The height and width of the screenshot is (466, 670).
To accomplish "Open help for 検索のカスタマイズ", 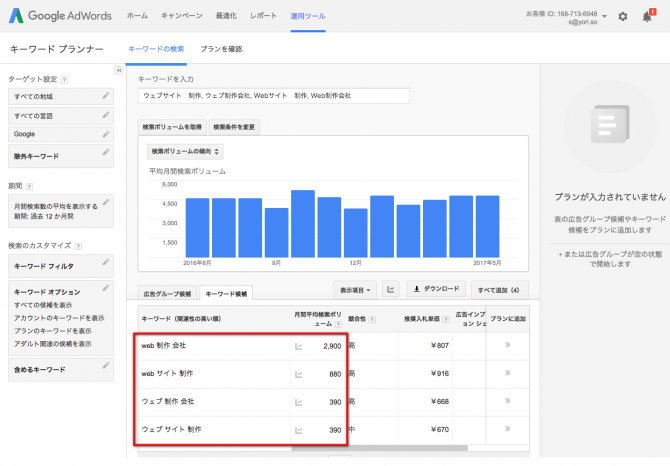I will click(78, 246).
